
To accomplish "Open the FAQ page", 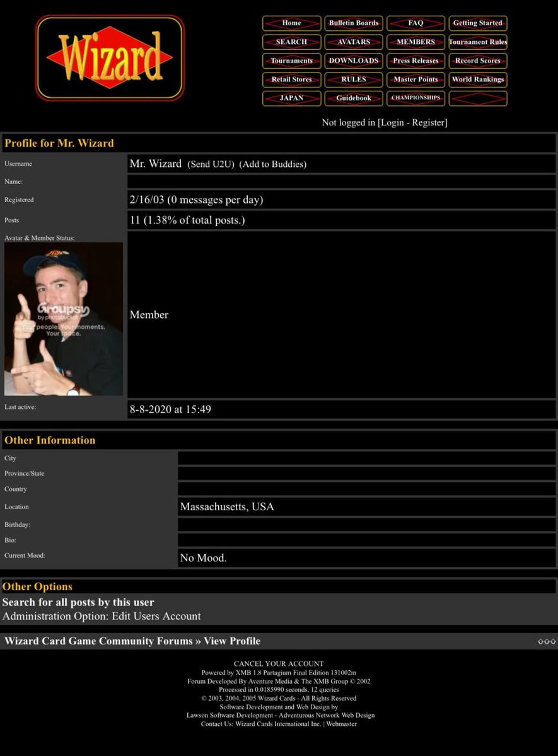I will click(416, 23).
